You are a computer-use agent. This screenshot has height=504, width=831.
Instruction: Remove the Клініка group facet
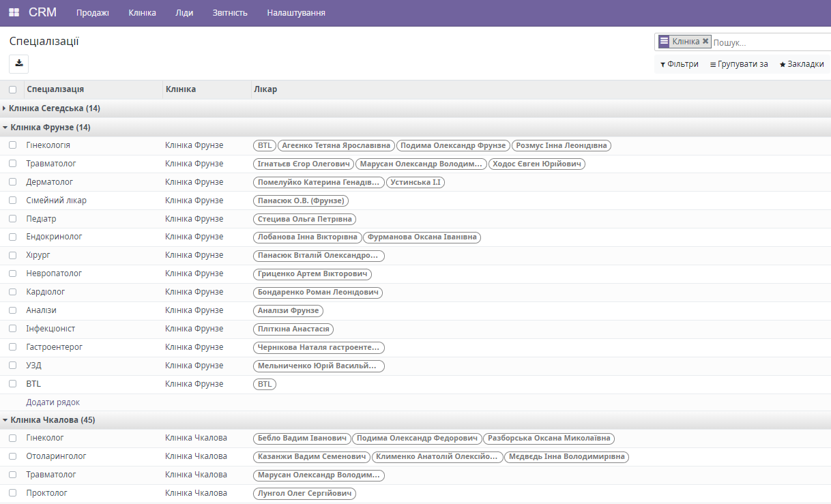pyautogui.click(x=705, y=42)
